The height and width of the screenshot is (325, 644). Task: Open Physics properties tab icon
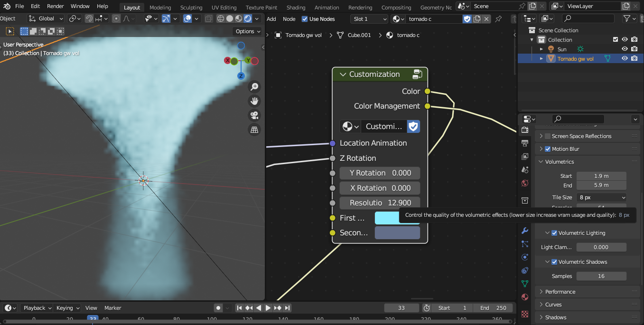pos(524,257)
